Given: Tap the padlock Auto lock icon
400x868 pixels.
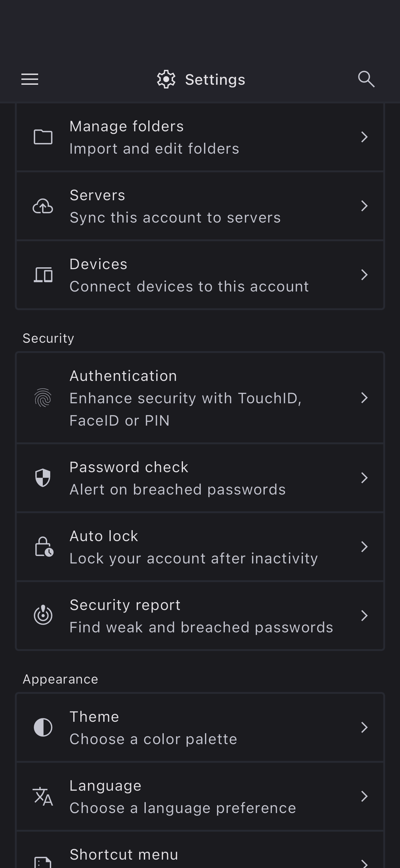Looking at the screenshot, I should (x=44, y=547).
